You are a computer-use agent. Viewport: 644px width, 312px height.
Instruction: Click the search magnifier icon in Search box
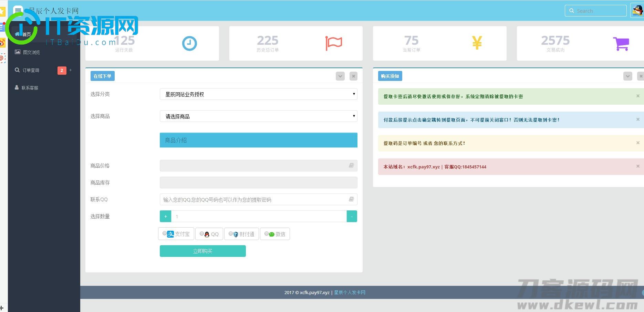[x=572, y=11]
